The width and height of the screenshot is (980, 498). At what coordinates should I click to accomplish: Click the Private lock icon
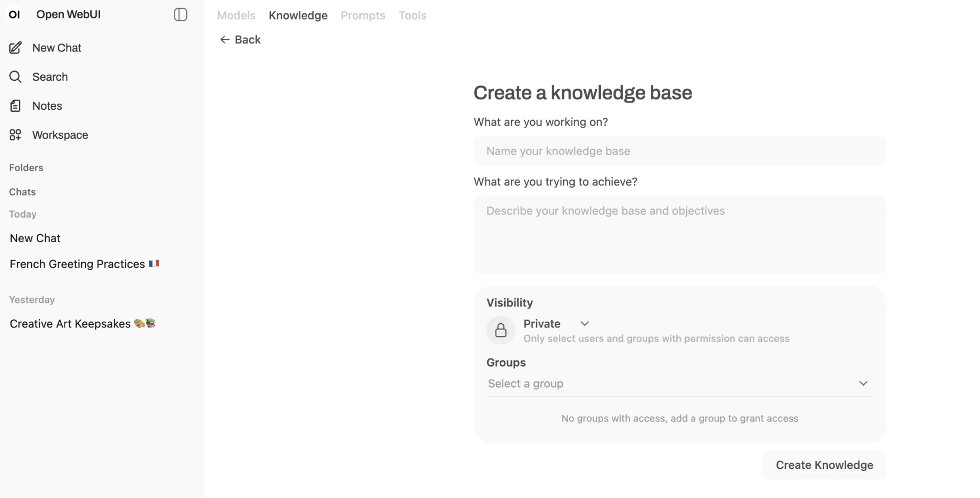pyautogui.click(x=501, y=330)
